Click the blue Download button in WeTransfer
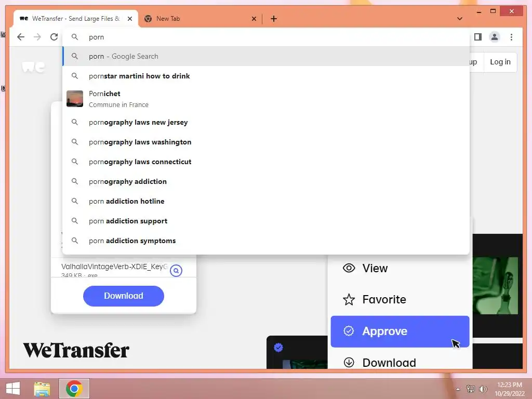This screenshot has height=399, width=532. (124, 296)
